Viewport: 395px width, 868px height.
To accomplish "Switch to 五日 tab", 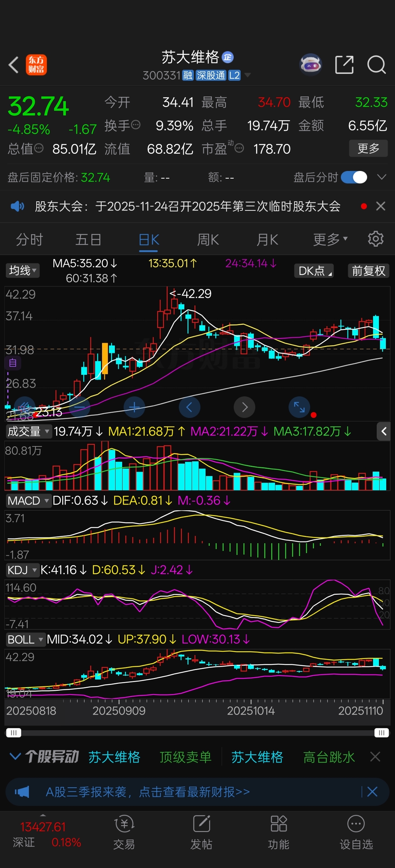I will pyautogui.click(x=88, y=240).
